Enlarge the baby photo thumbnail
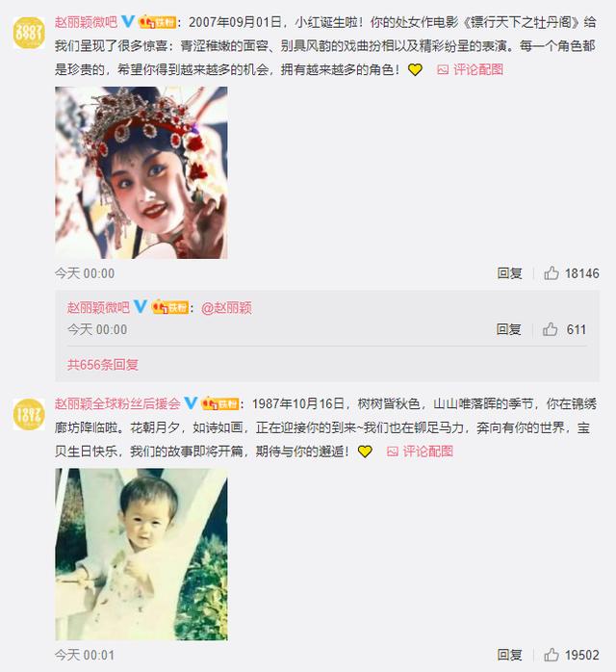This screenshot has width=616, height=672. [x=141, y=555]
